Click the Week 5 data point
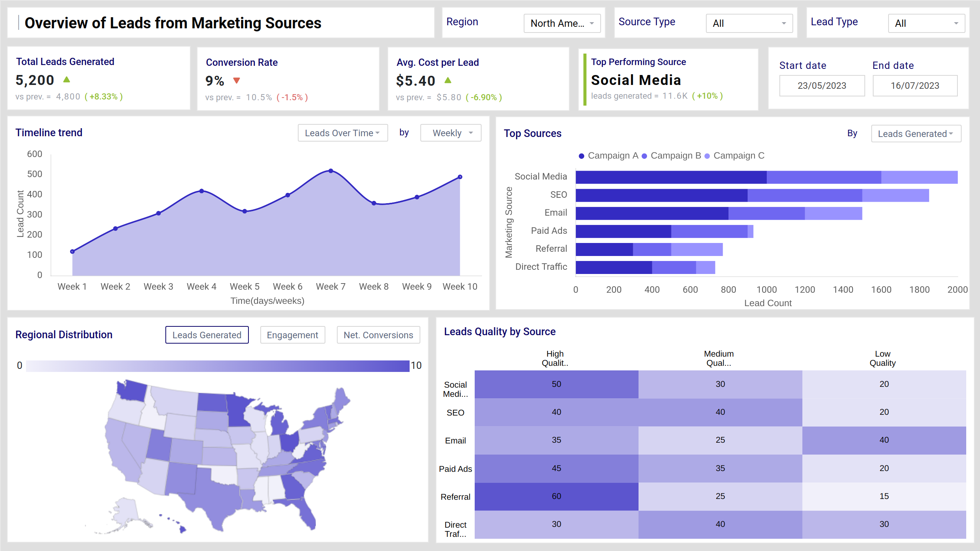980x551 pixels. 245,211
